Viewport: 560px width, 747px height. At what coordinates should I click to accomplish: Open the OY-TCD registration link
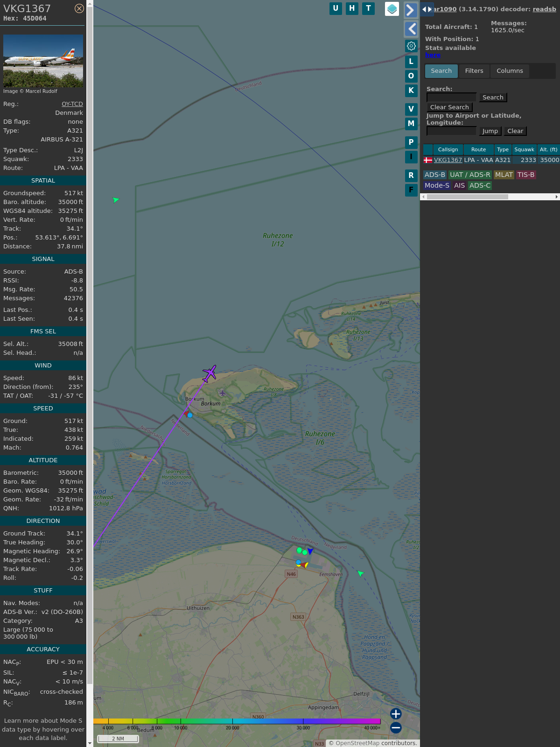point(72,104)
